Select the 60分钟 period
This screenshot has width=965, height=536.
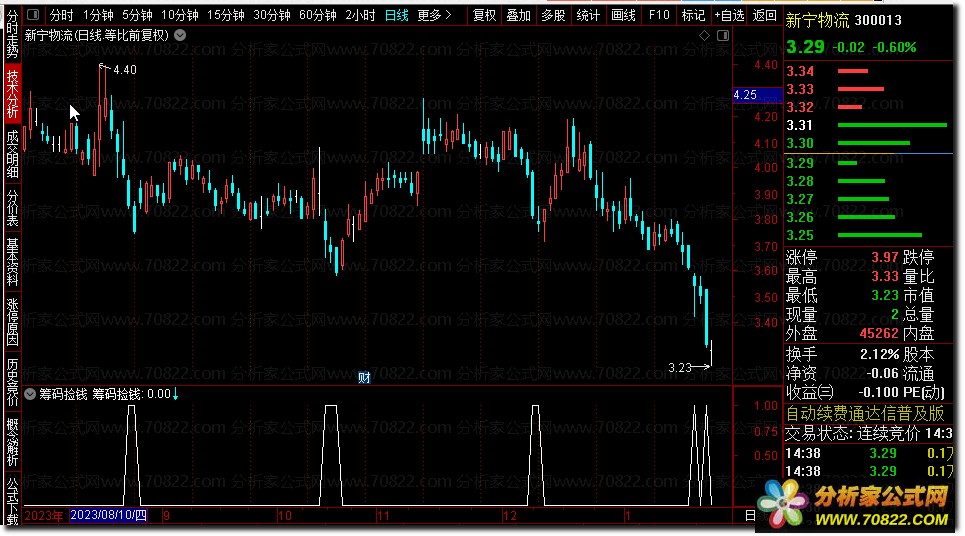[318, 15]
